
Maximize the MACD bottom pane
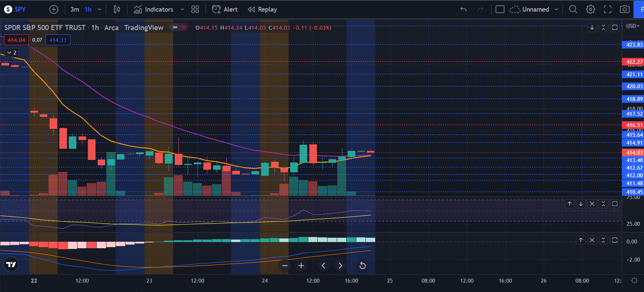615,240
